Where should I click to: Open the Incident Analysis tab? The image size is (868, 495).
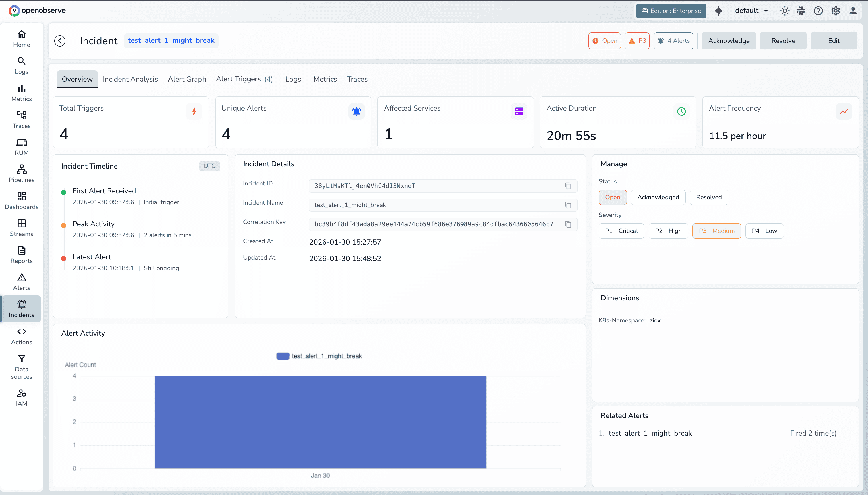130,79
